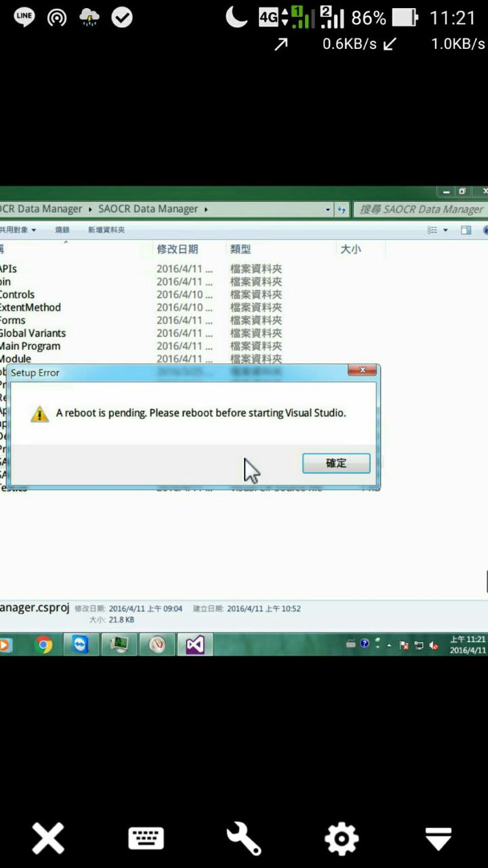Click the network icon in system tray
The height and width of the screenshot is (868, 488).
point(418,645)
